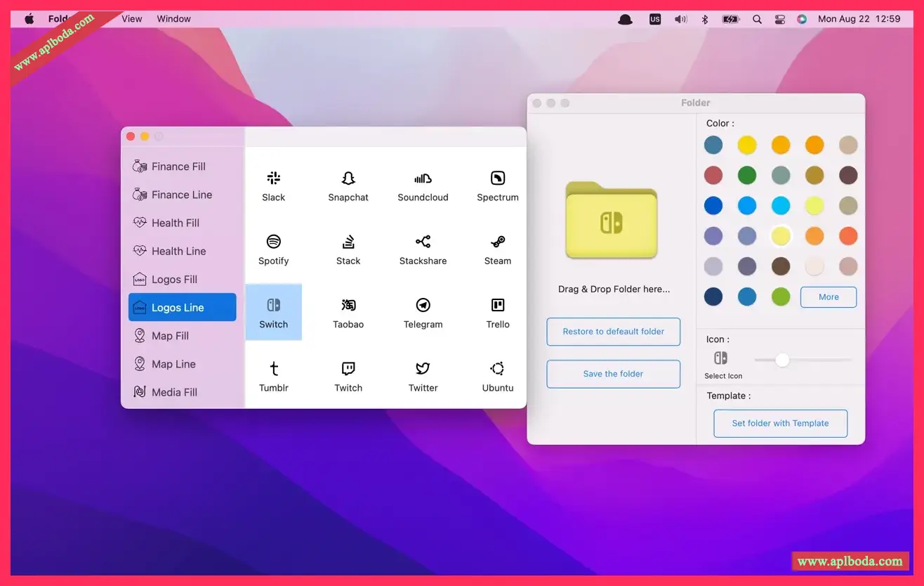Pick the steel blue swatch in the top row

[x=713, y=145]
